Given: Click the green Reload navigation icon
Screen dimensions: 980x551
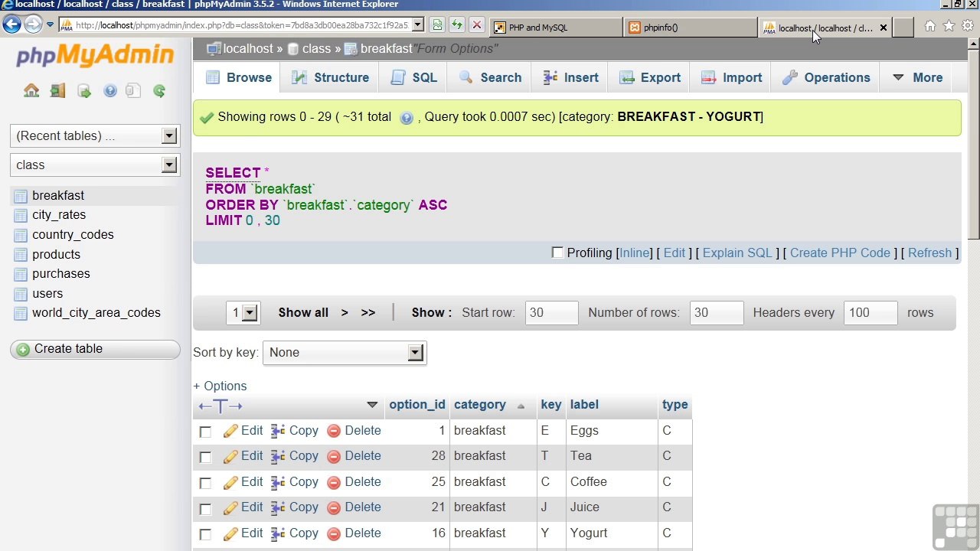Looking at the screenshot, I should click(159, 91).
